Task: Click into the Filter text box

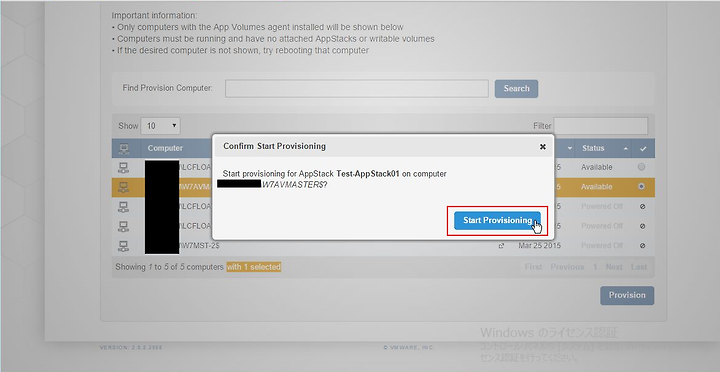Action: pyautogui.click(x=601, y=126)
